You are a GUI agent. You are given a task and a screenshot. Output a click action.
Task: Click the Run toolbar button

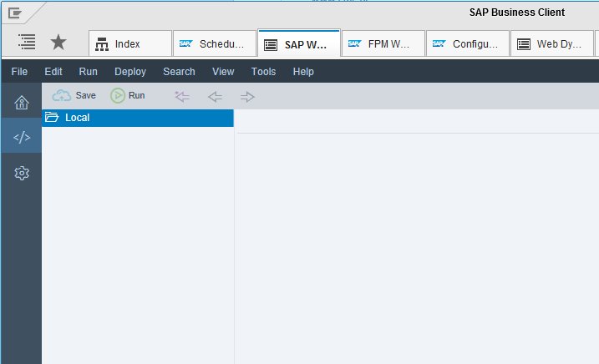128,95
